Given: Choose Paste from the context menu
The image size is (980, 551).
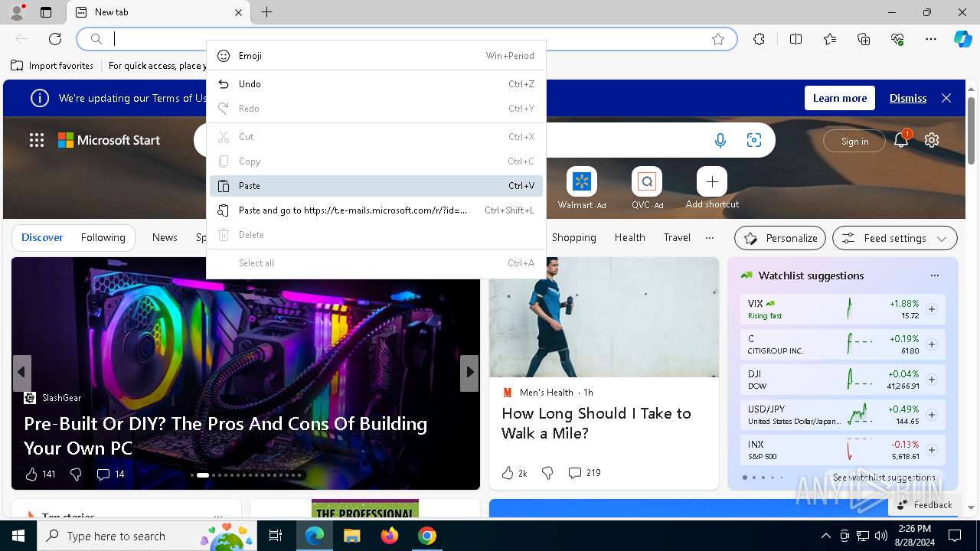Looking at the screenshot, I should coord(376,186).
